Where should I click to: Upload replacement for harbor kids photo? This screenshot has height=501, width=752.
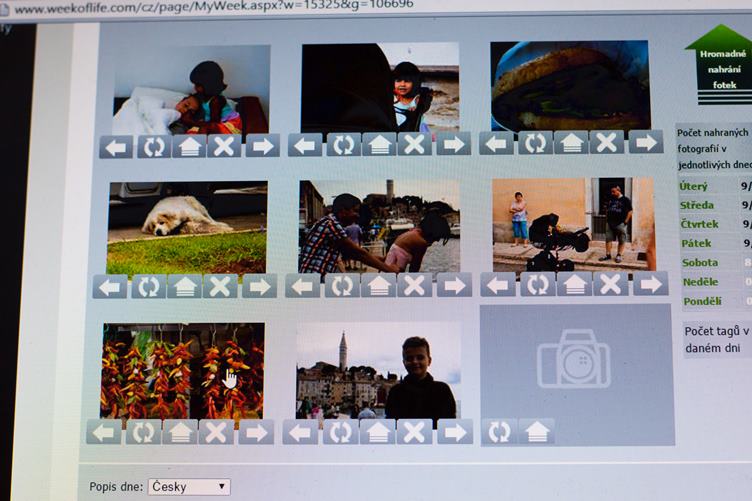[x=378, y=285]
